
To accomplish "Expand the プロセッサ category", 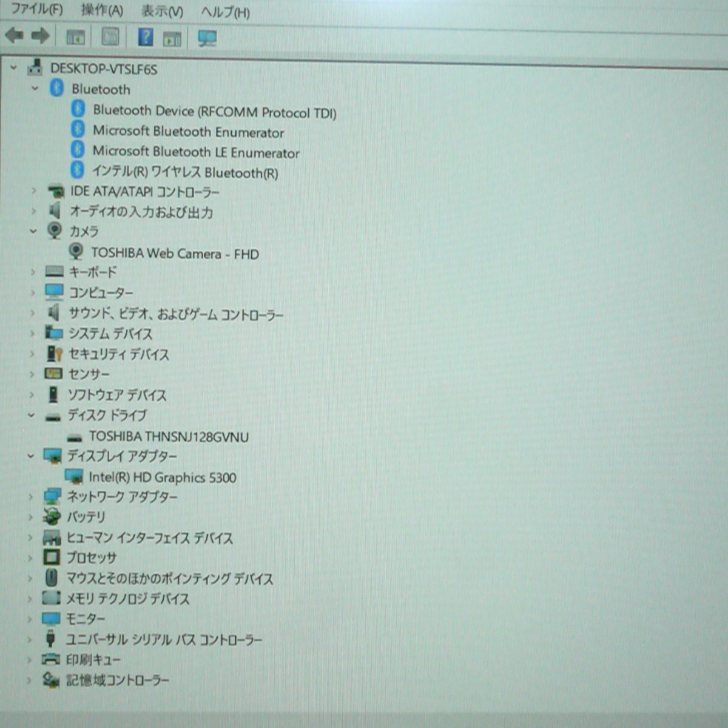I will pyautogui.click(x=30, y=558).
